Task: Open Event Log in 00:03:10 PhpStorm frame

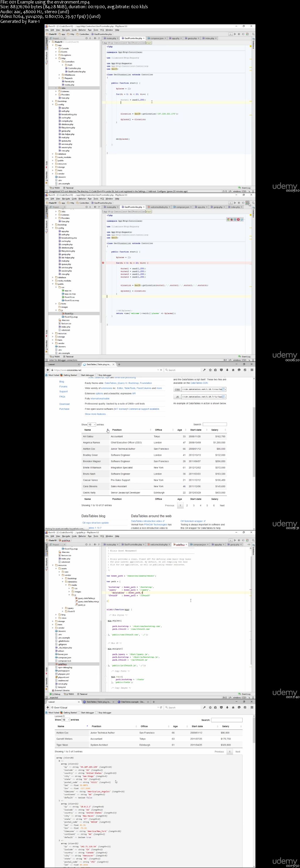Action: [245, 188]
